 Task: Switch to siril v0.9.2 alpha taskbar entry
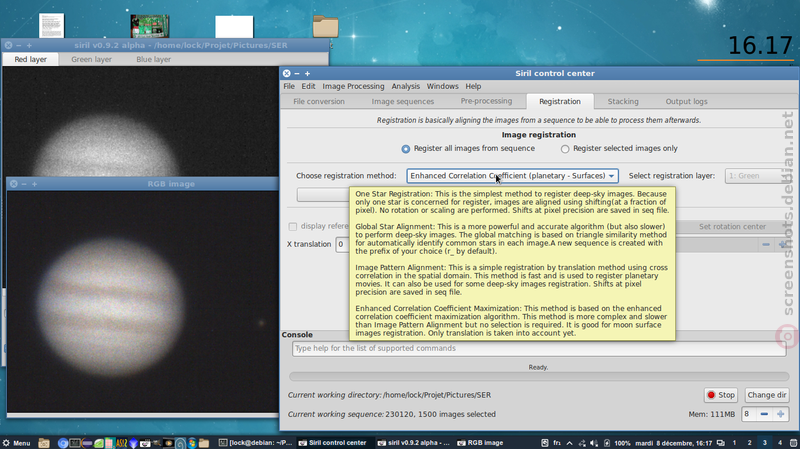414,443
